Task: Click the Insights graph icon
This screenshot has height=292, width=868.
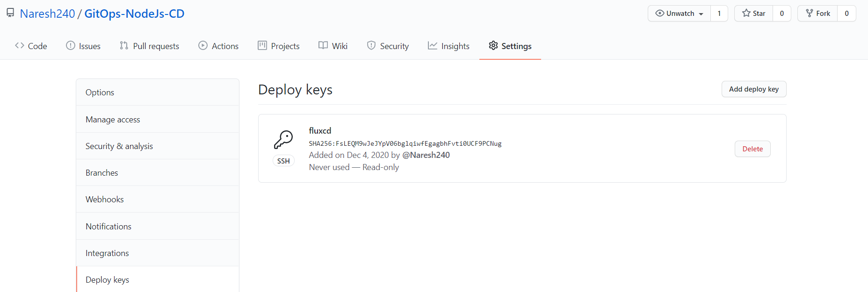Action: [x=433, y=45]
